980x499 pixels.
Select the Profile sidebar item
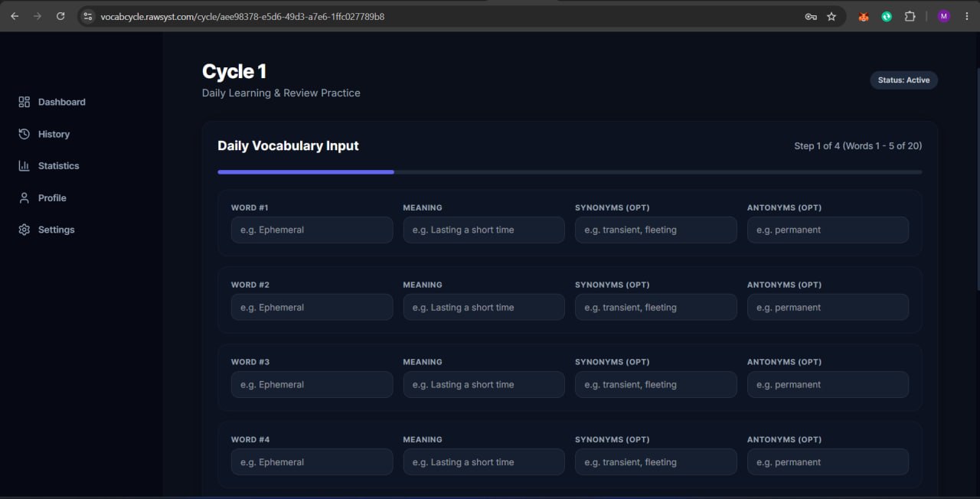(x=43, y=197)
